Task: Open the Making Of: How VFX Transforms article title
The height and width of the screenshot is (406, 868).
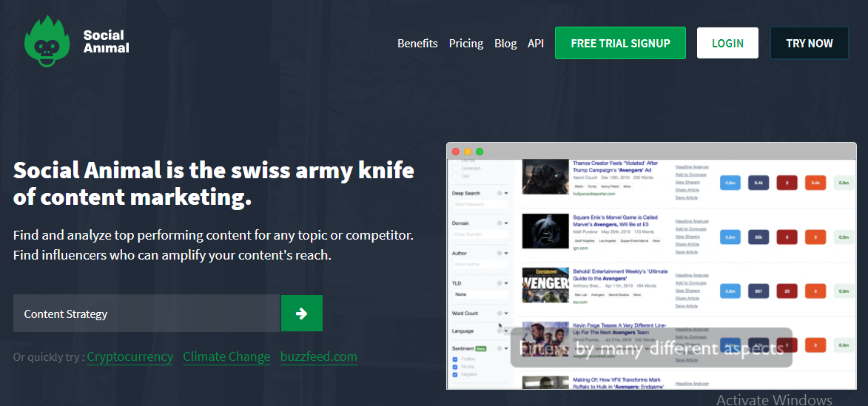Action: (x=620, y=383)
